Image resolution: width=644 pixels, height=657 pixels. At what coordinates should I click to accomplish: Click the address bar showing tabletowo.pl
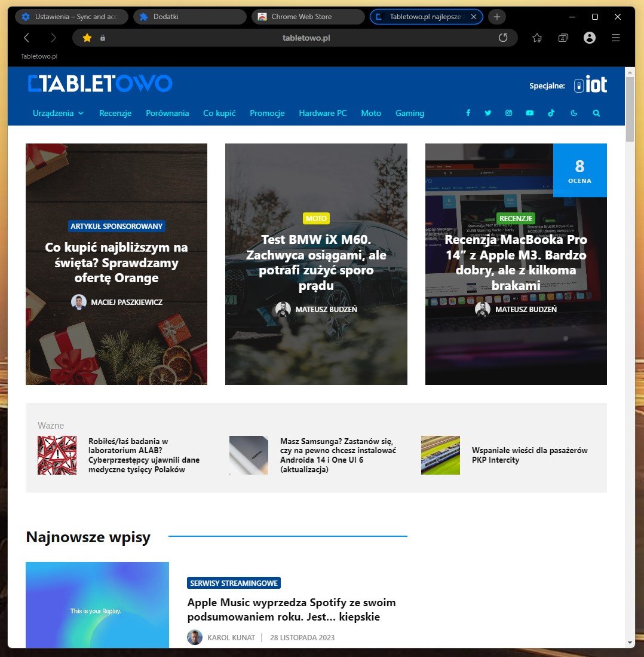[x=295, y=38]
